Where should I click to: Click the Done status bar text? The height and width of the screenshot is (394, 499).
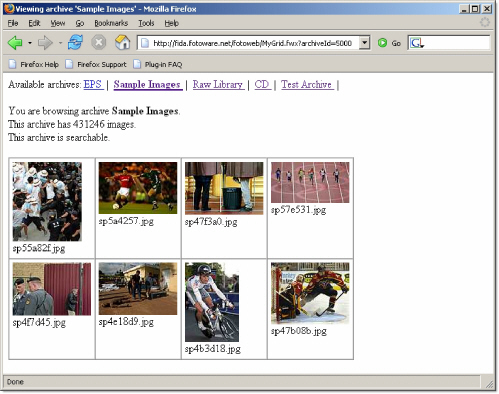click(15, 382)
